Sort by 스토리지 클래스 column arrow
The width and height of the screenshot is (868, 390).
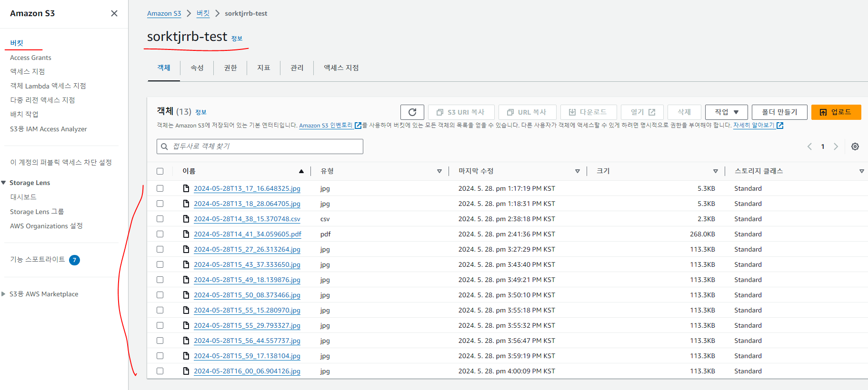pyautogui.click(x=861, y=171)
